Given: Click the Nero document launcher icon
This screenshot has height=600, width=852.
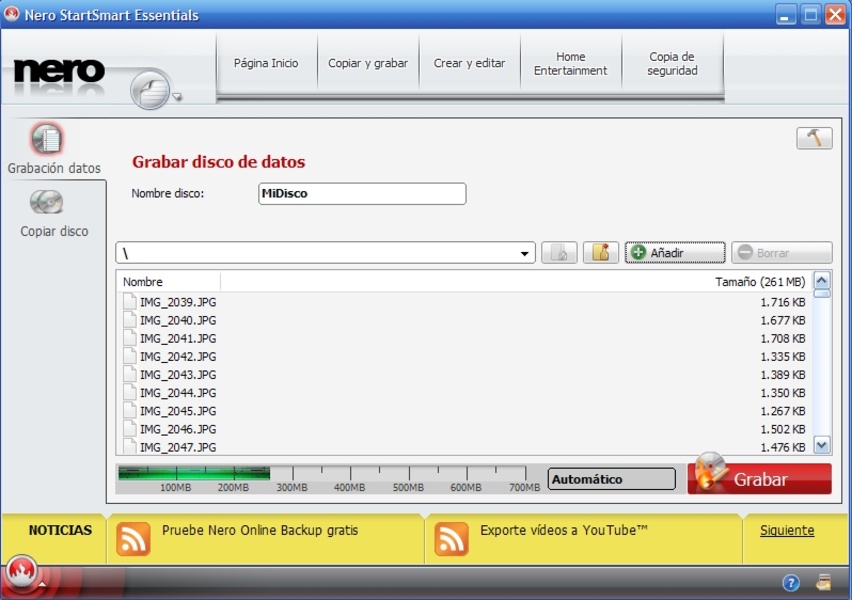Looking at the screenshot, I should pos(150,90).
